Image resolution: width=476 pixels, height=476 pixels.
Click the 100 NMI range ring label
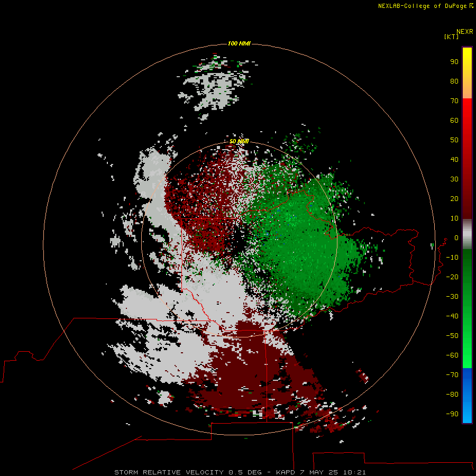click(x=239, y=43)
